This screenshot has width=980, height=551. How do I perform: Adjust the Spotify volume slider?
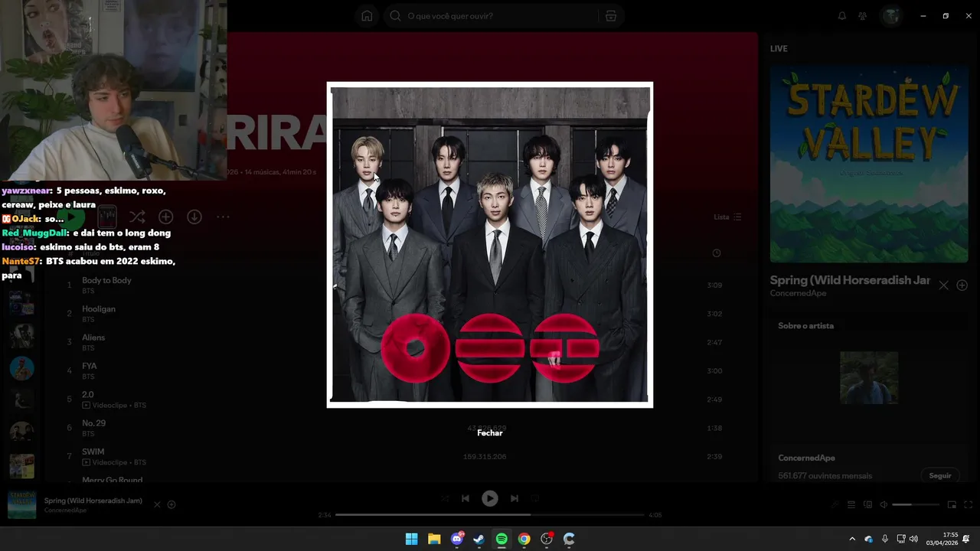[916, 505]
